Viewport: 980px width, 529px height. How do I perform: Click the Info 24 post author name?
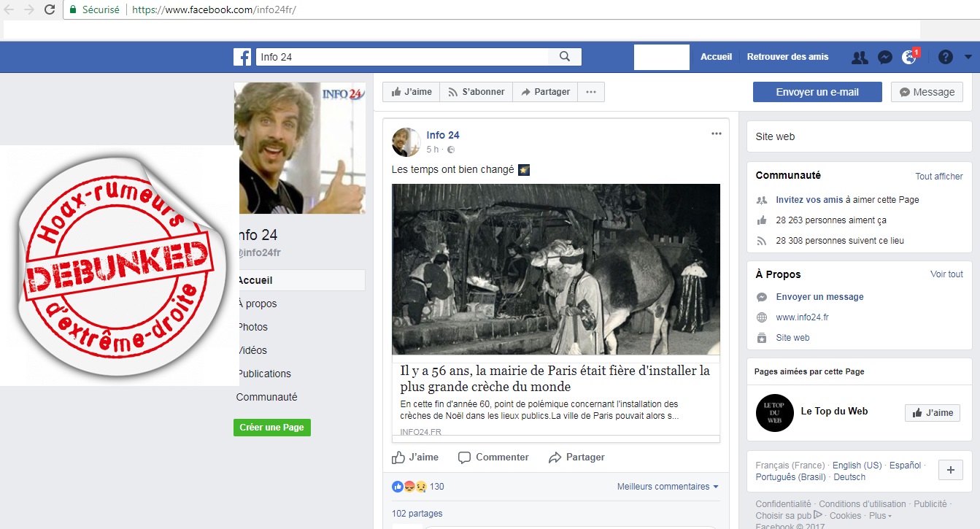click(443, 135)
